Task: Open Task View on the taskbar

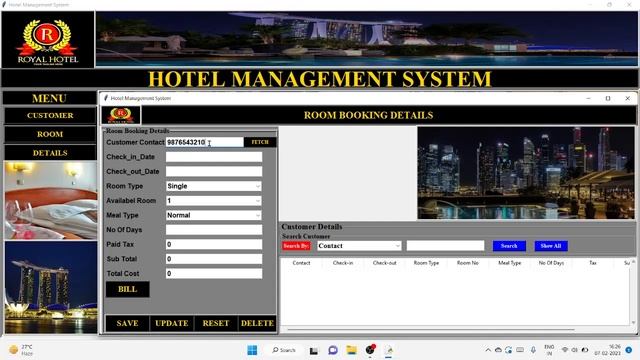Action: (313, 351)
